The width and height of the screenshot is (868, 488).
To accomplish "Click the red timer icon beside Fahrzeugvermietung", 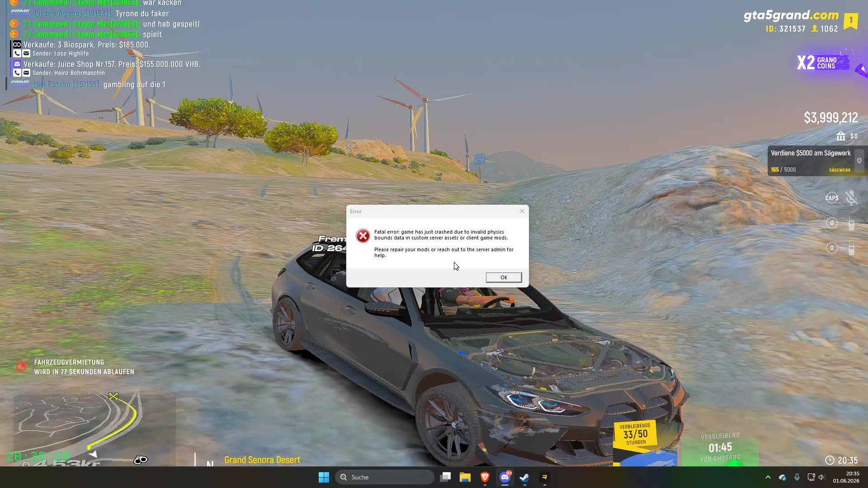I will (21, 366).
